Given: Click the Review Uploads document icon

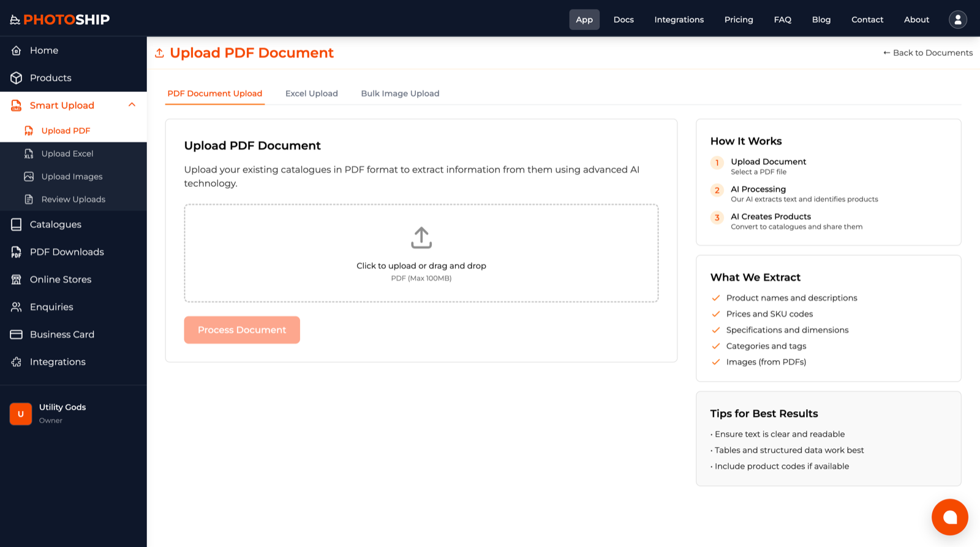Looking at the screenshot, I should [29, 199].
